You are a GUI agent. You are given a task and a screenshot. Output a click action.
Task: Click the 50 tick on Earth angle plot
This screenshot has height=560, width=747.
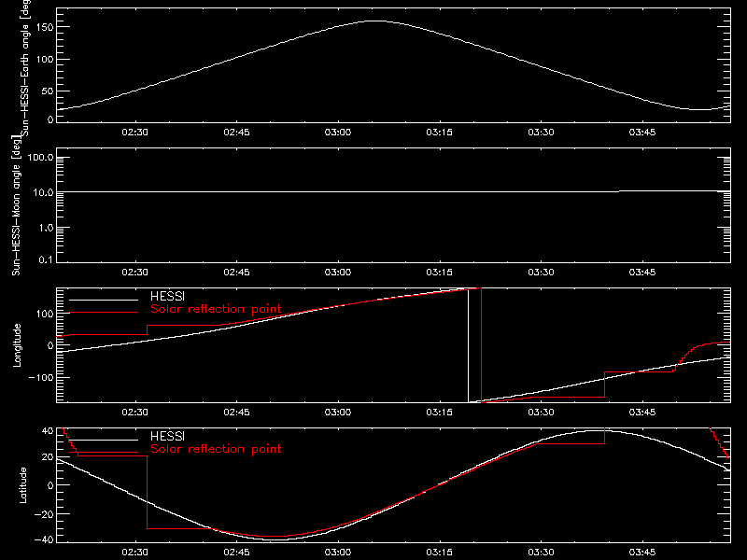tap(48, 91)
